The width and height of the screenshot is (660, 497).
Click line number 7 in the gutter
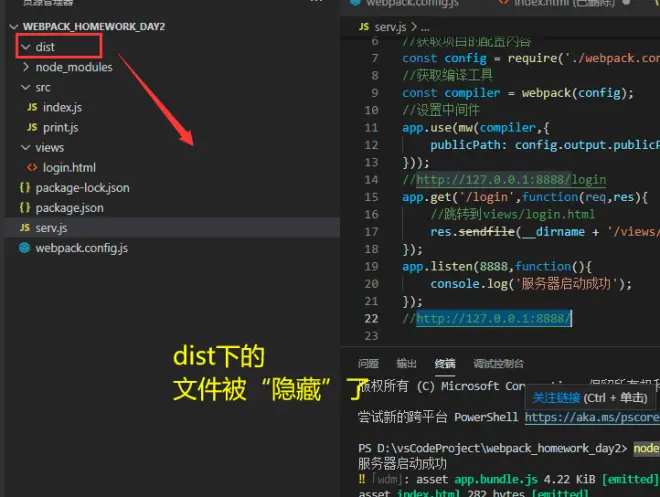click(375, 58)
